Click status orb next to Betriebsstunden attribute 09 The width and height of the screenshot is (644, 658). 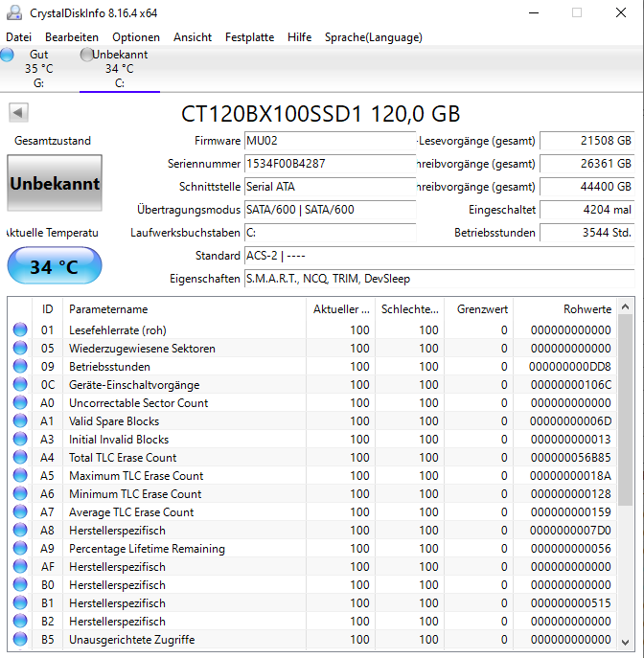coord(20,366)
